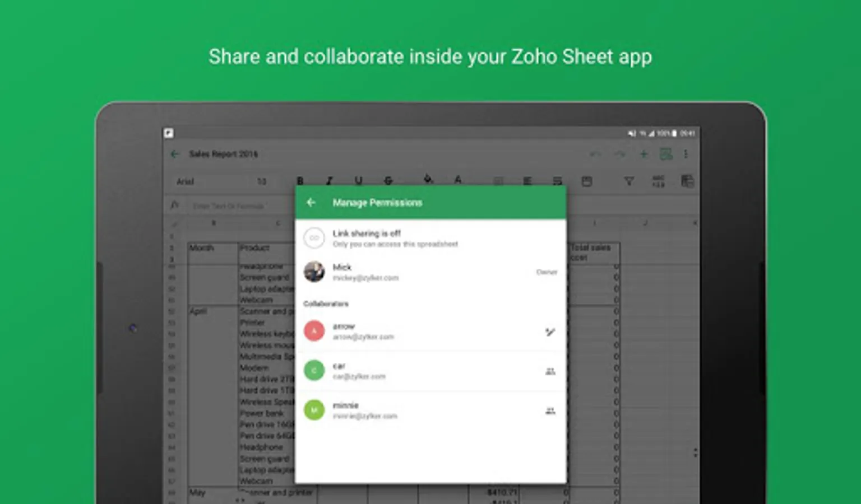This screenshot has height=504, width=861.
Task: Tap the green M avatar for minnie
Action: tap(314, 410)
